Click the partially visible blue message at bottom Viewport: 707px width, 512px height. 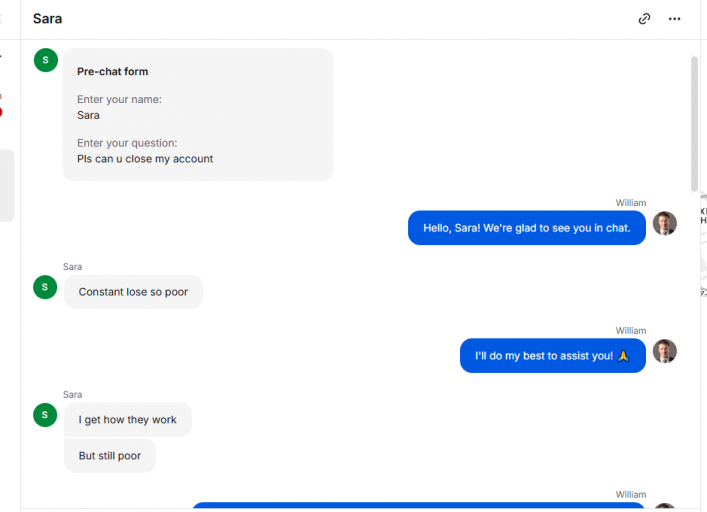418,505
